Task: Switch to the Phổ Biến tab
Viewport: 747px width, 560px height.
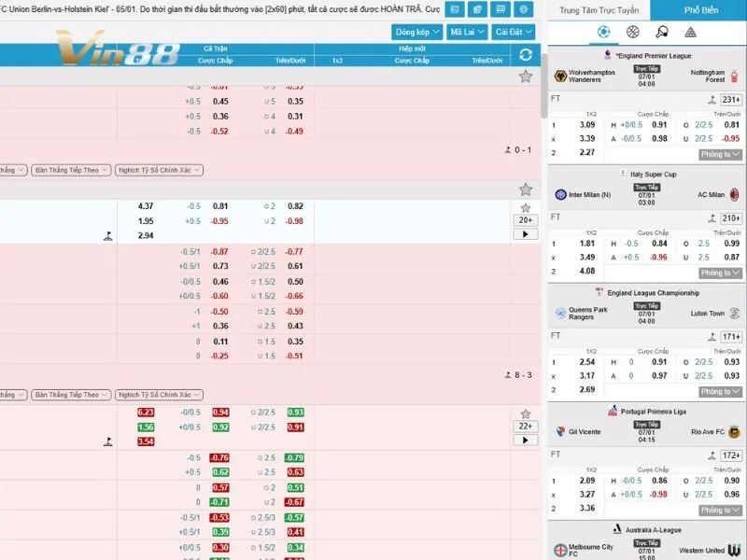Action: [701, 10]
